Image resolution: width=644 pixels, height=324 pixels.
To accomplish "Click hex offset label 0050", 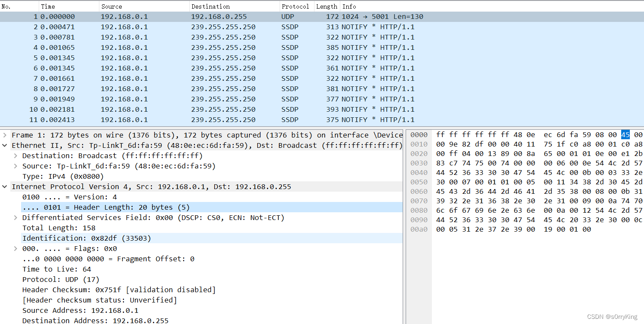I will (x=419, y=182).
